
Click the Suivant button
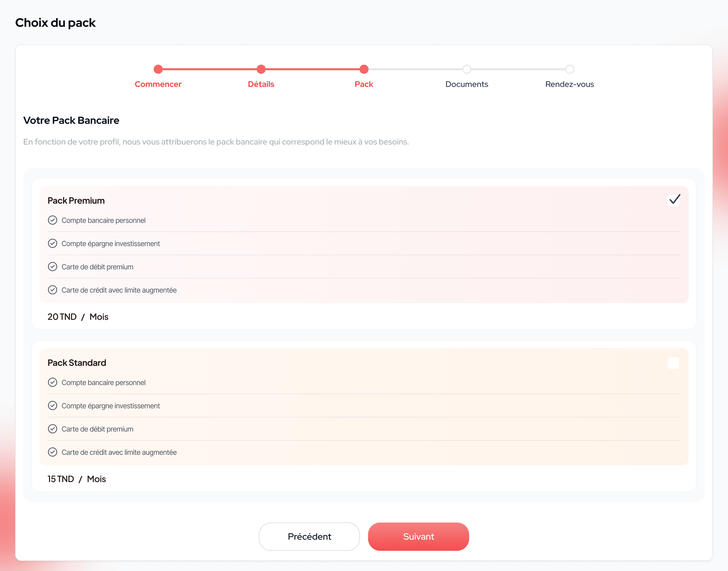pos(418,537)
